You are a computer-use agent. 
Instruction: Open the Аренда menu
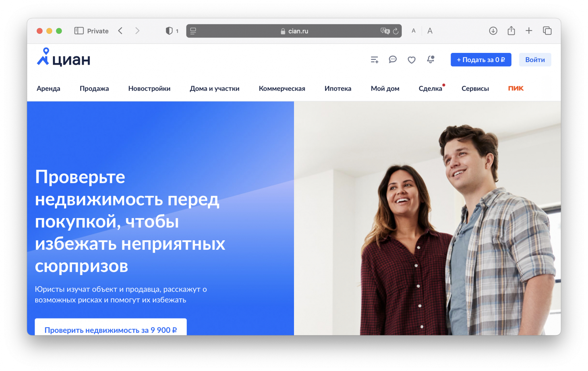(49, 89)
